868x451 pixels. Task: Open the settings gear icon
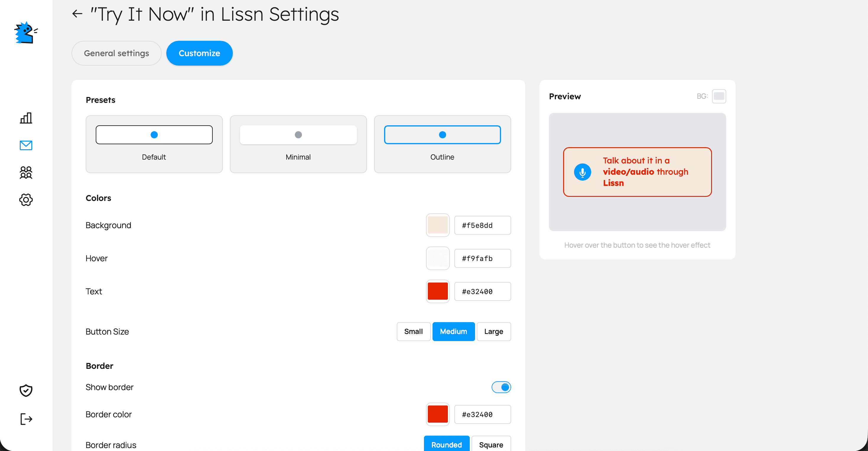[26, 199]
